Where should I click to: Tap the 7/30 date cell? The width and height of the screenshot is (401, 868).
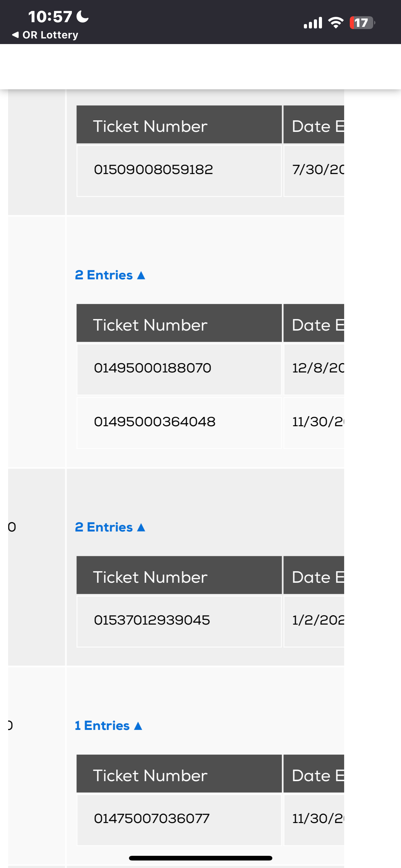point(314,169)
